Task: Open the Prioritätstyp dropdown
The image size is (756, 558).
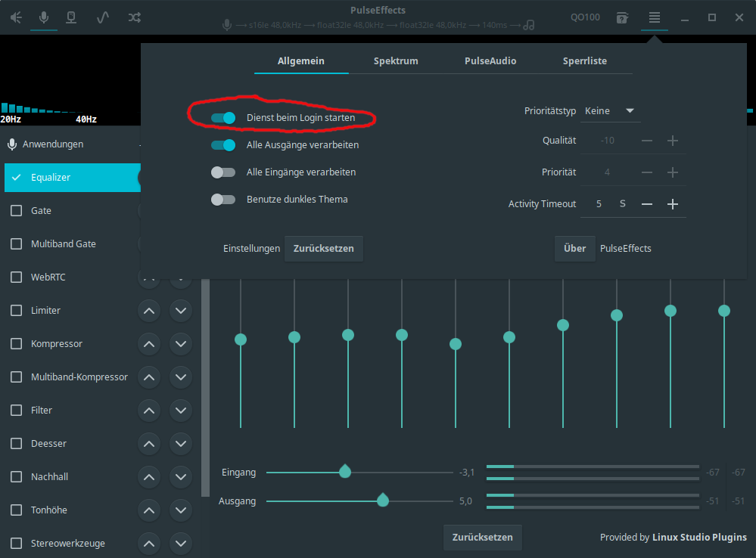Action: coord(610,111)
